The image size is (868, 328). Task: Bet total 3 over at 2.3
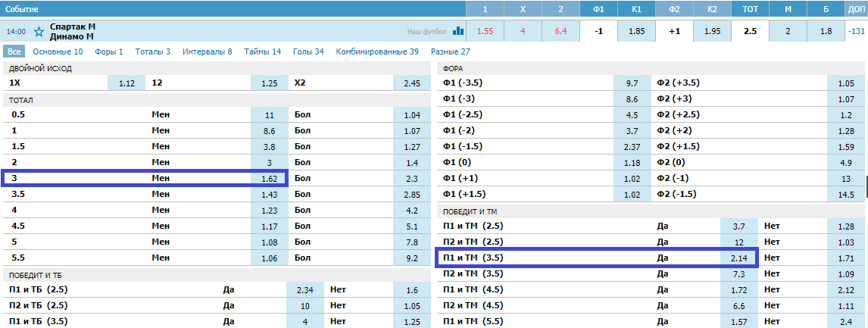click(412, 179)
